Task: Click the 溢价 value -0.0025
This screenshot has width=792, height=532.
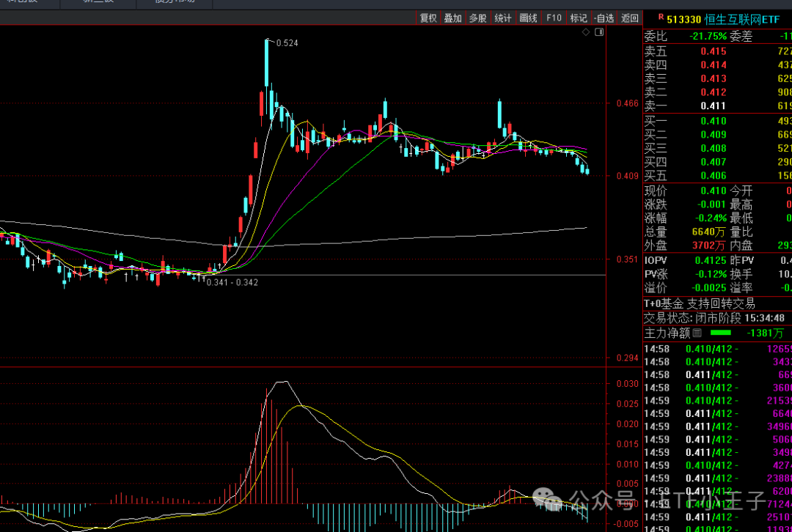Action: 709,288
